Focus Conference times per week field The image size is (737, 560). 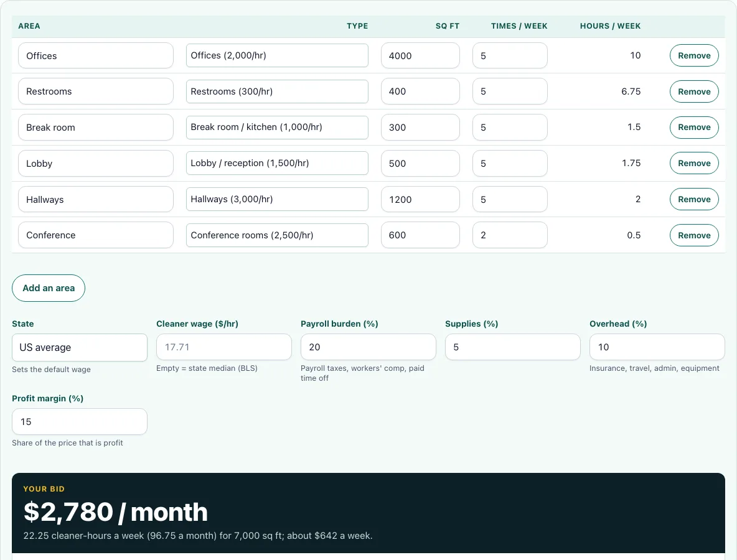[x=510, y=235]
